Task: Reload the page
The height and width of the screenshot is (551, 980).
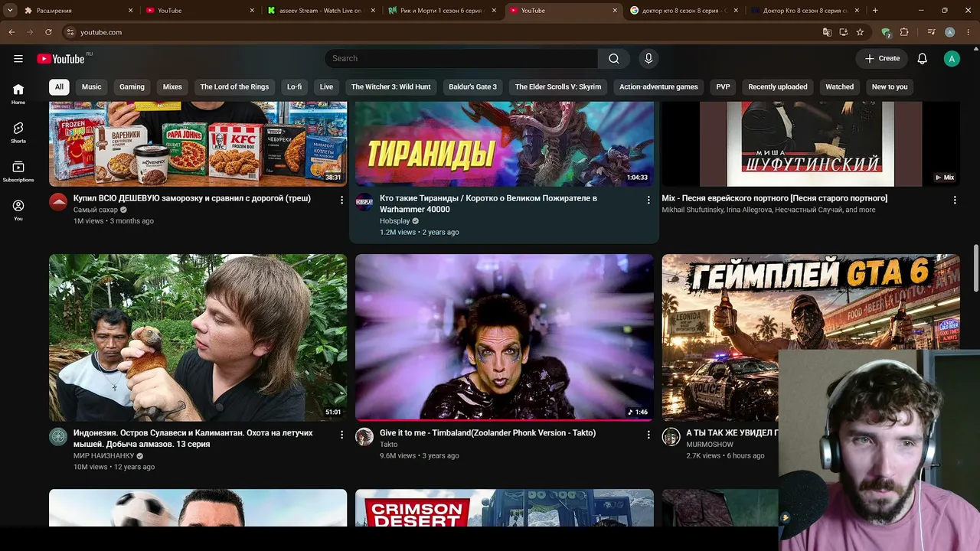Action: coord(48,32)
